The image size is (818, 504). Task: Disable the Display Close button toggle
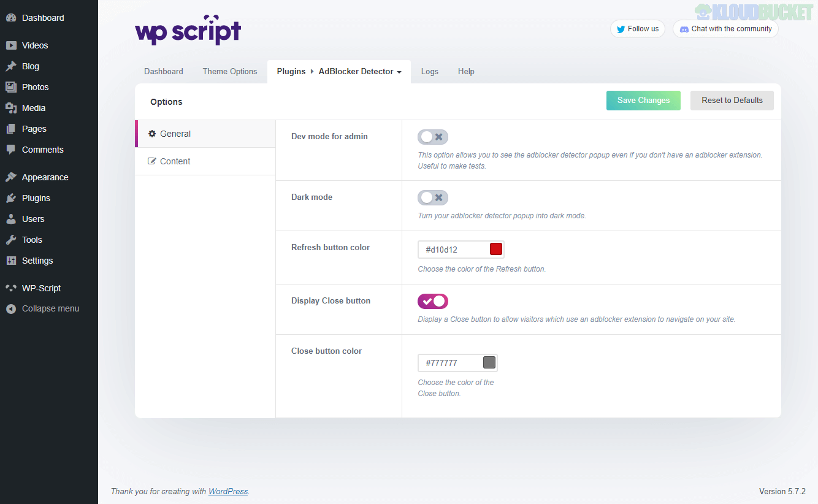(433, 301)
